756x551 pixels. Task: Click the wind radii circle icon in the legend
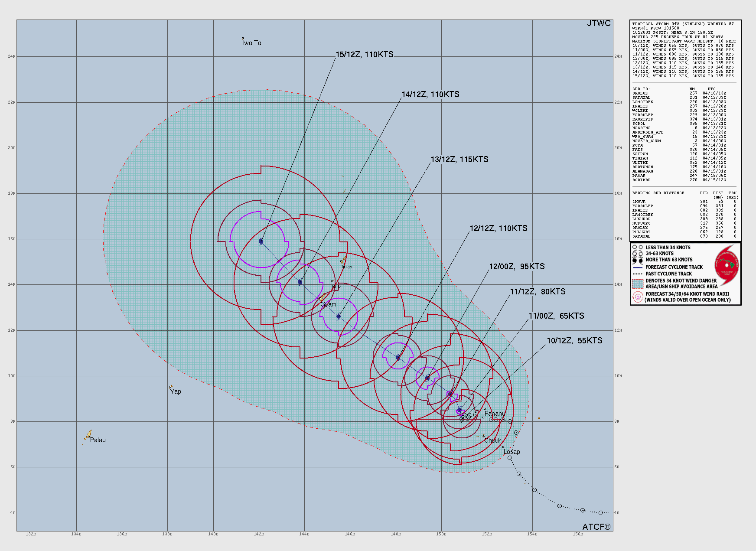point(637,297)
